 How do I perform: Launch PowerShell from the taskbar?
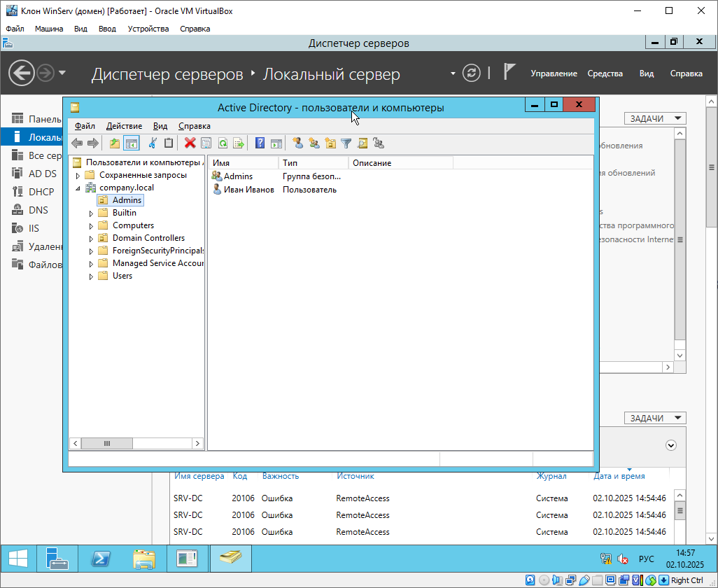tap(100, 559)
